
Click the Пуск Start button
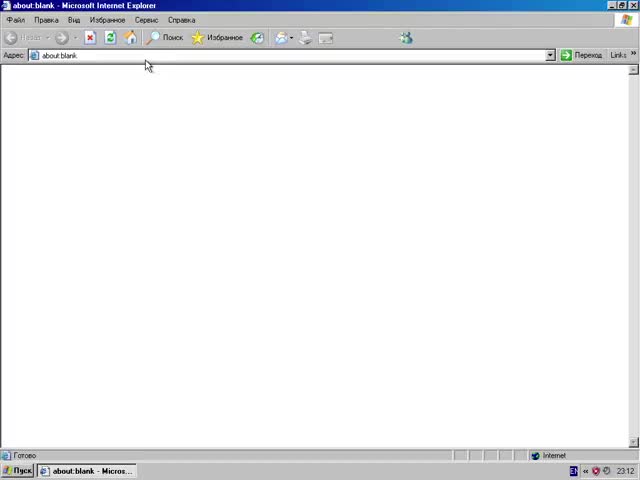18,471
